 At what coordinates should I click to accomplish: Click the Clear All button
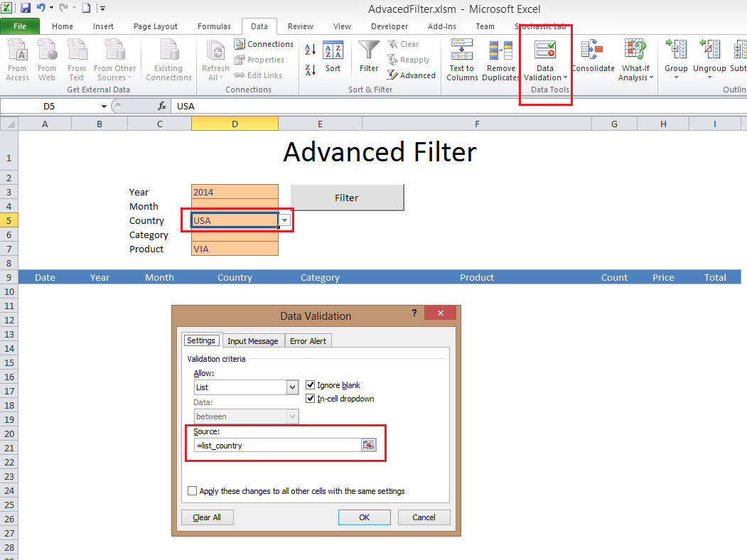click(207, 517)
